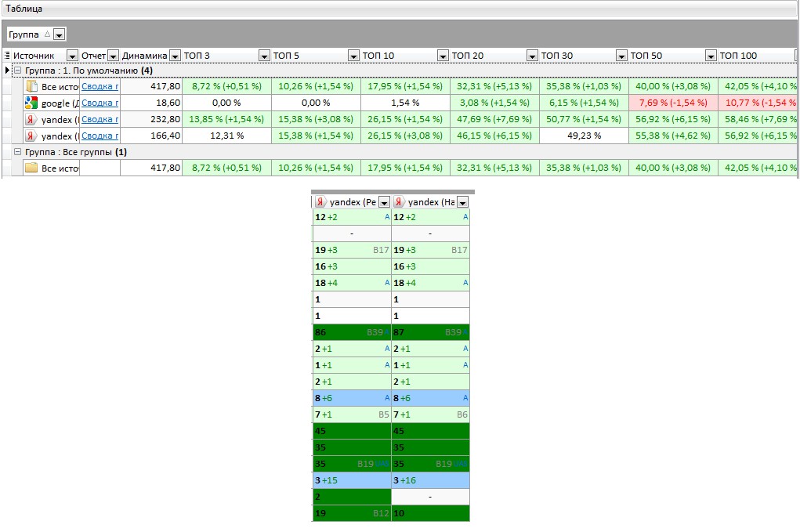Select the Динамика value 166,40
800x532 pixels.
click(x=151, y=136)
